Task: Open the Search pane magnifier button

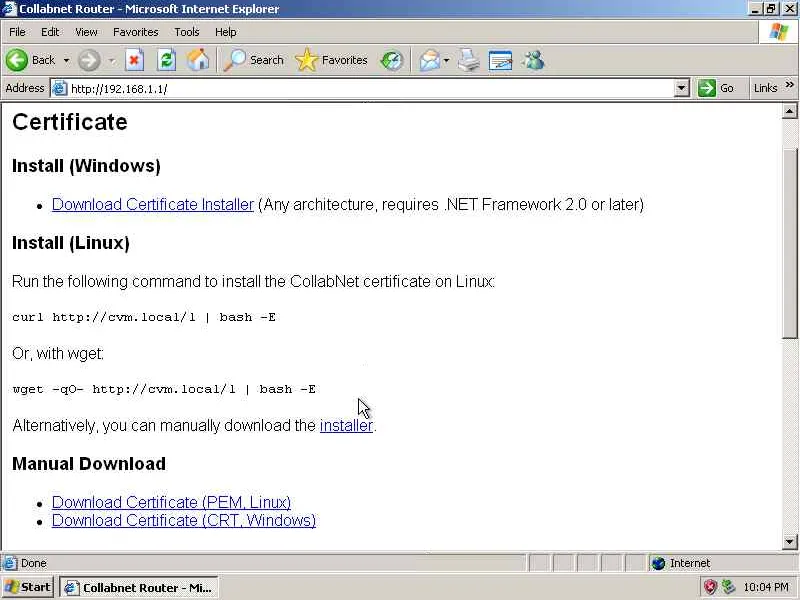Action: (x=254, y=60)
